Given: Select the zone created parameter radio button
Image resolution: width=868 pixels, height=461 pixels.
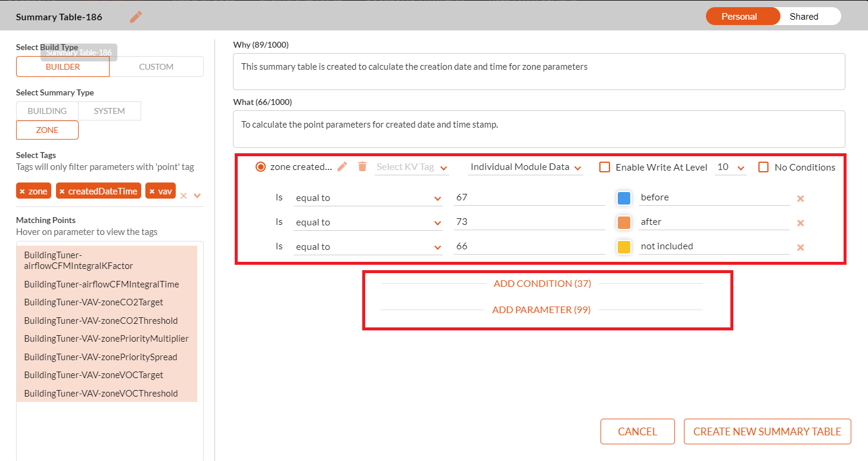Looking at the screenshot, I should (x=260, y=167).
